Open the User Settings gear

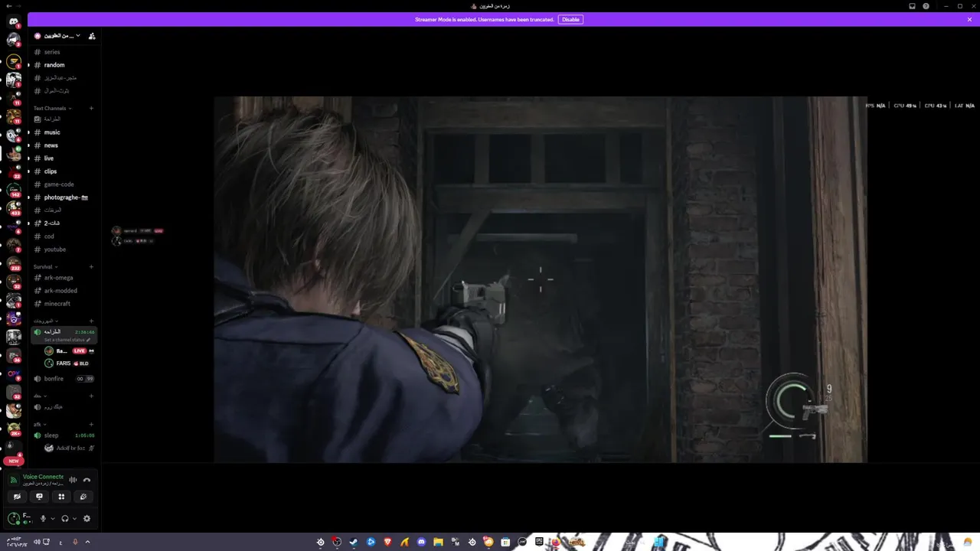pos(87,518)
